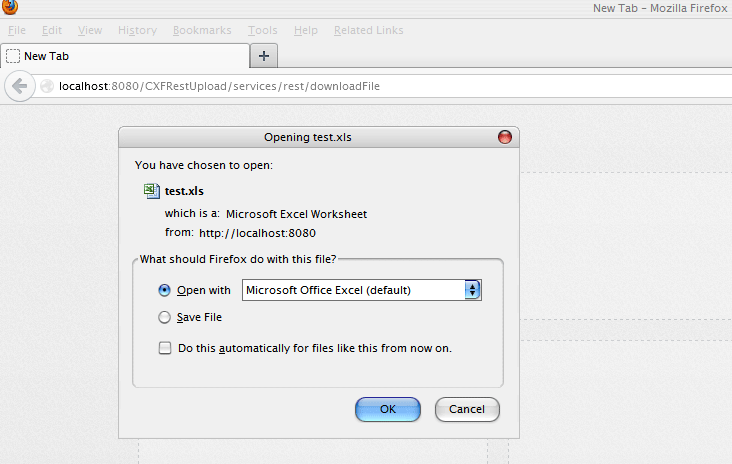Close the Opening test.xls dialog
The height and width of the screenshot is (464, 732).
504,137
